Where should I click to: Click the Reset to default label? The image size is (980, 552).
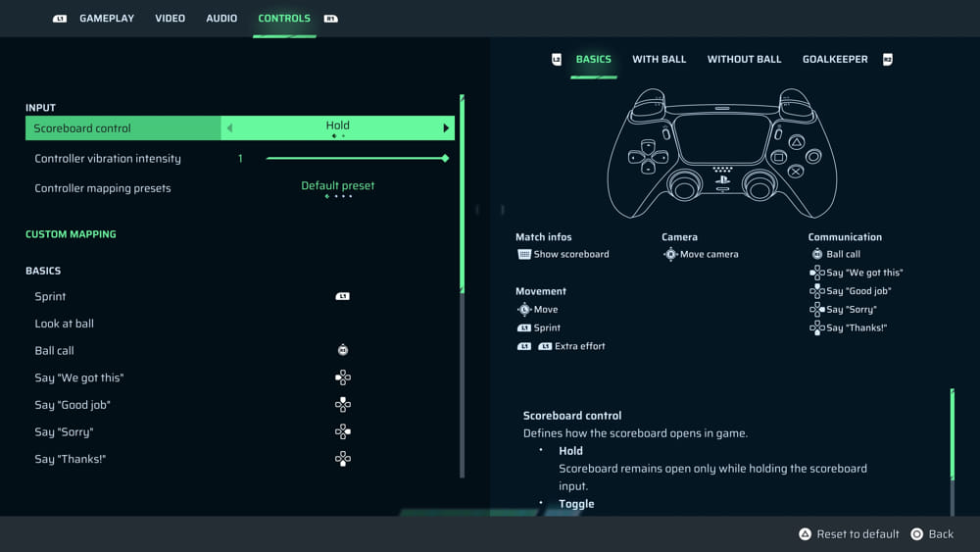pos(857,534)
